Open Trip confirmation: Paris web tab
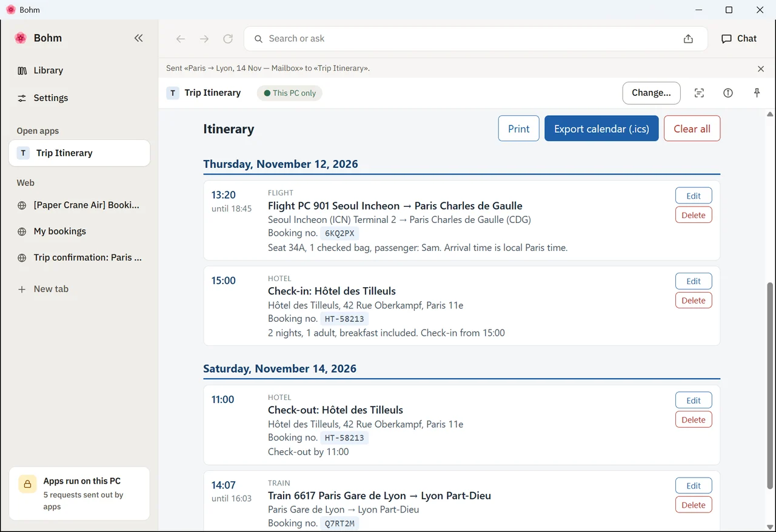Viewport: 776px width, 532px height. coord(79,257)
